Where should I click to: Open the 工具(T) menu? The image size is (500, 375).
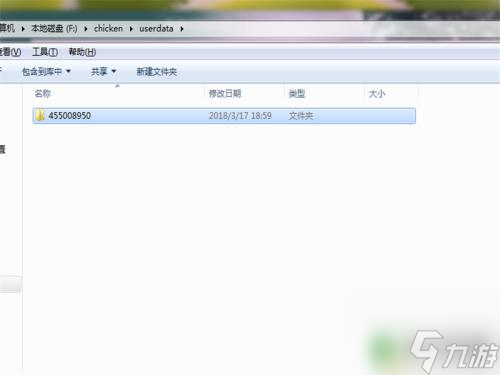(45, 52)
